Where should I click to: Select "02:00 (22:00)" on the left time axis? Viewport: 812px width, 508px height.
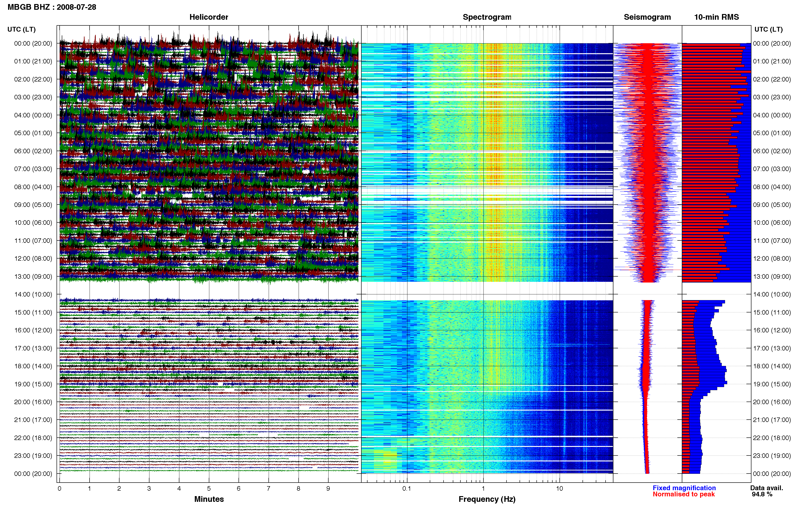pos(33,79)
